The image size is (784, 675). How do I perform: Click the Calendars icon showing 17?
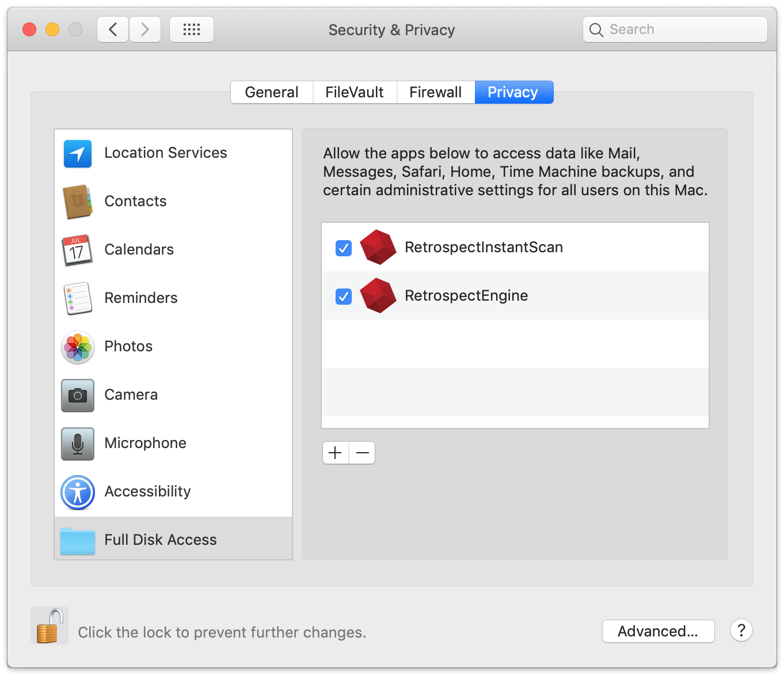click(77, 250)
